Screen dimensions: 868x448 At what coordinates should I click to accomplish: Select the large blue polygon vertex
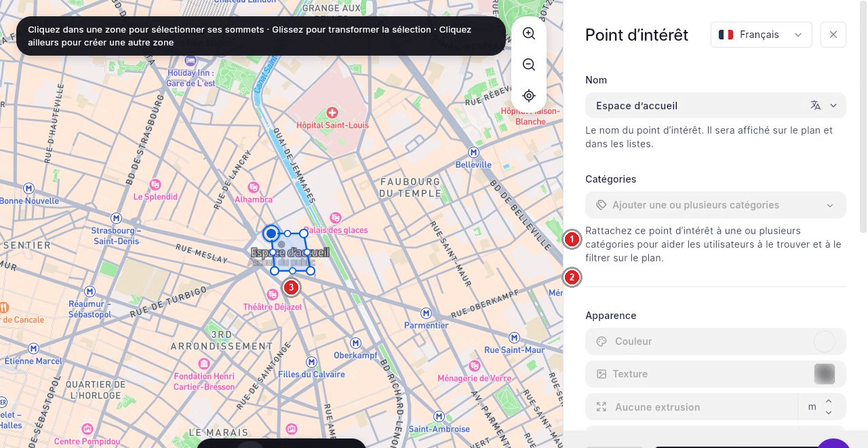pos(271,234)
